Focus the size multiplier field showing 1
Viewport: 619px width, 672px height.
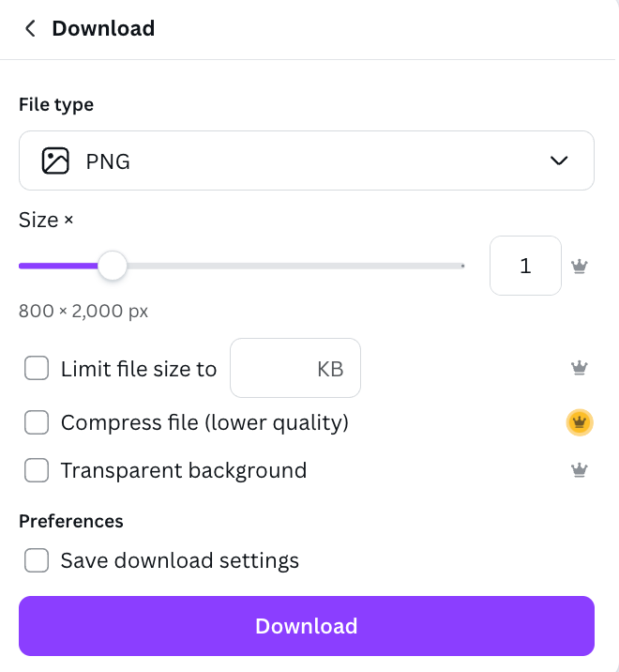click(525, 267)
